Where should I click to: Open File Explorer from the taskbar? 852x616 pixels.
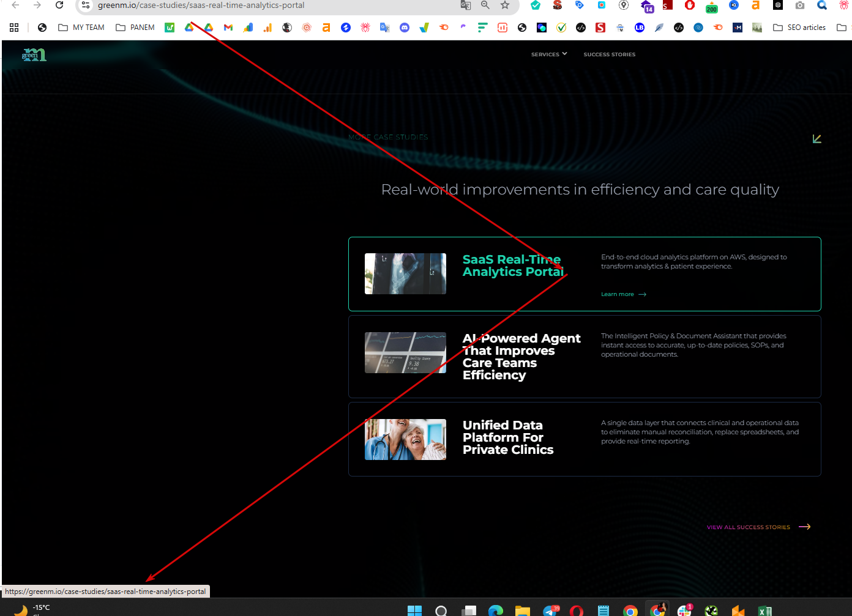coord(522,610)
